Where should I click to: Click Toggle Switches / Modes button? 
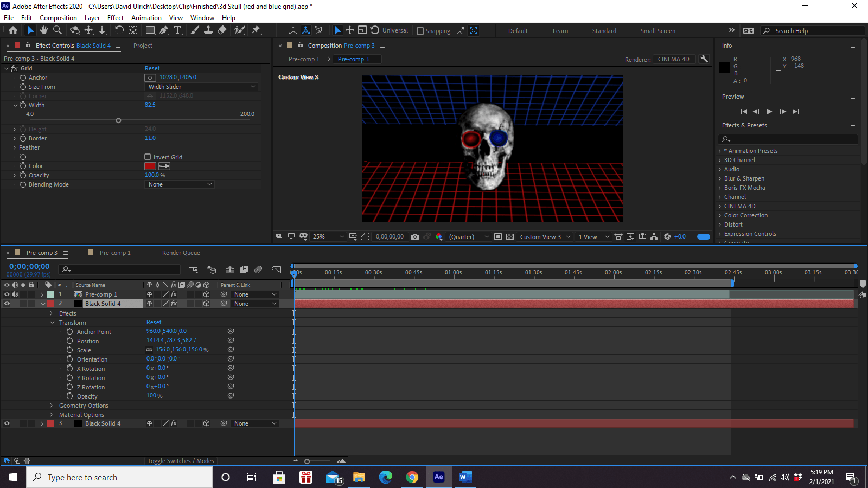181,461
